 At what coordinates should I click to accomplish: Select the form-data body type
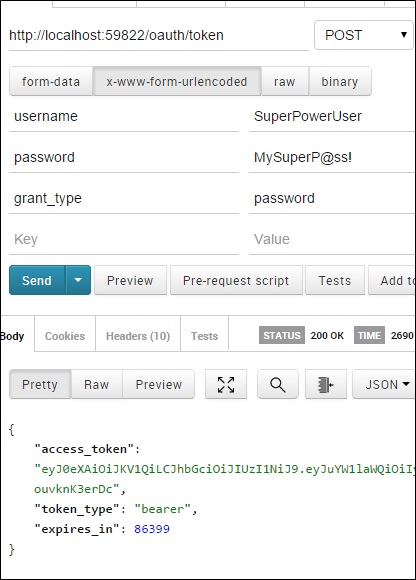51,81
